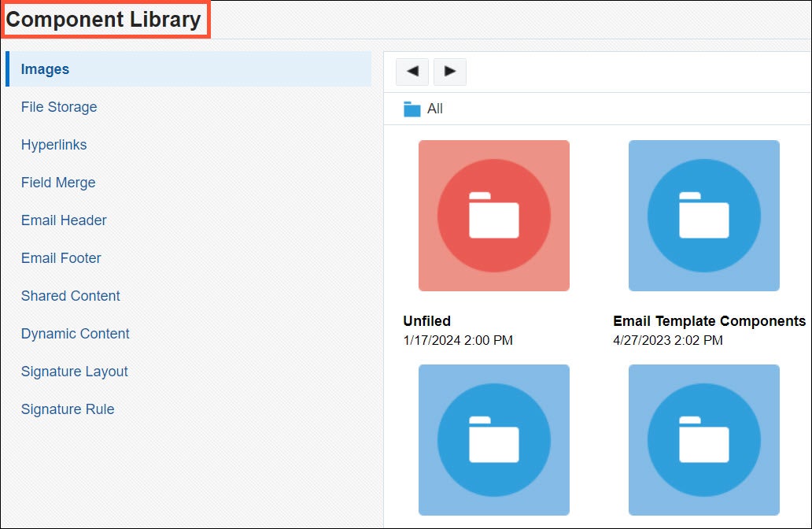Click the Unfiled folder name label
Screen dimensions: 812x529
pos(426,321)
